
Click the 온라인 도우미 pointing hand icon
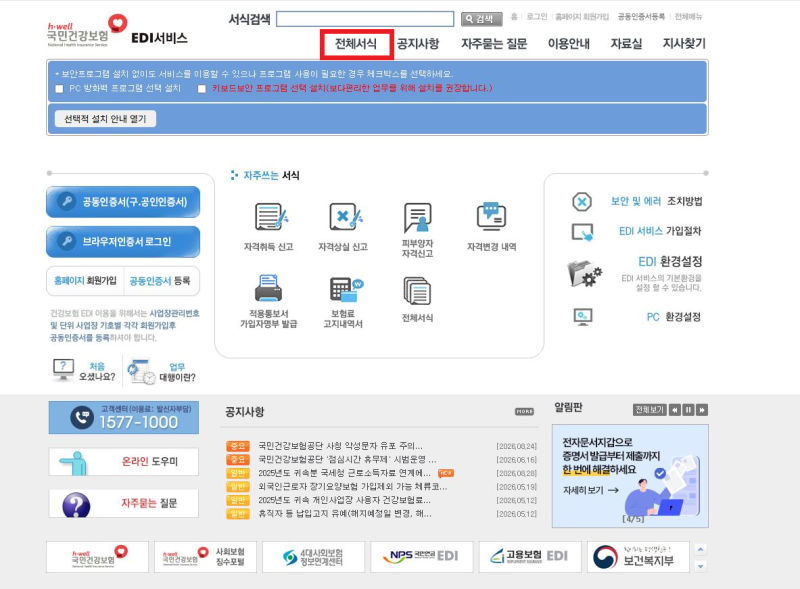[75, 463]
